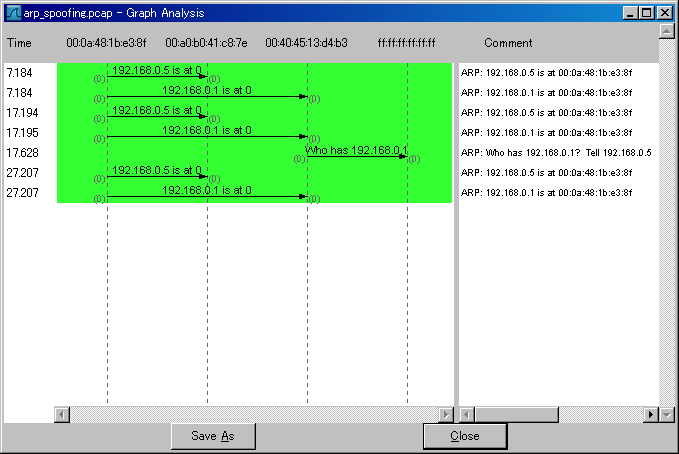Click the vertical scrollbar up arrow

pos(666,31)
